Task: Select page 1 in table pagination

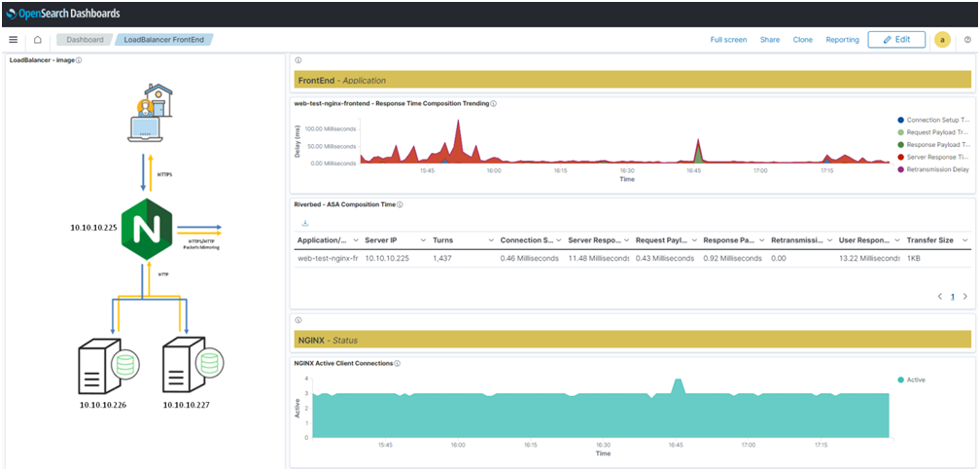Action: pyautogui.click(x=953, y=297)
